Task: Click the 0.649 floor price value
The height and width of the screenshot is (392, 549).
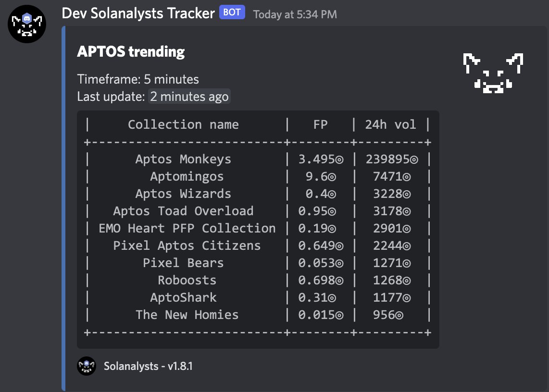Action: click(321, 245)
